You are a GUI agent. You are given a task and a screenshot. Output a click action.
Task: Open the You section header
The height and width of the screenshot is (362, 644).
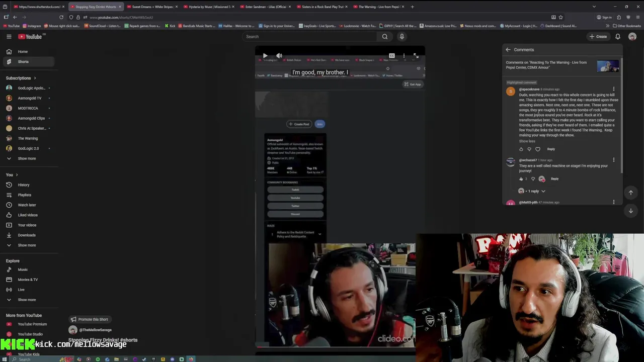pyautogui.click(x=12, y=174)
